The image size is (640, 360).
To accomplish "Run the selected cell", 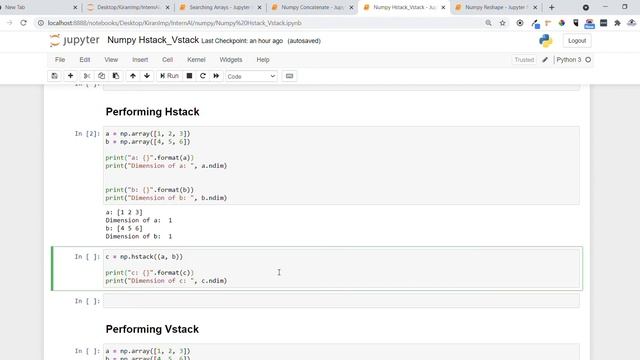I will coord(169,76).
